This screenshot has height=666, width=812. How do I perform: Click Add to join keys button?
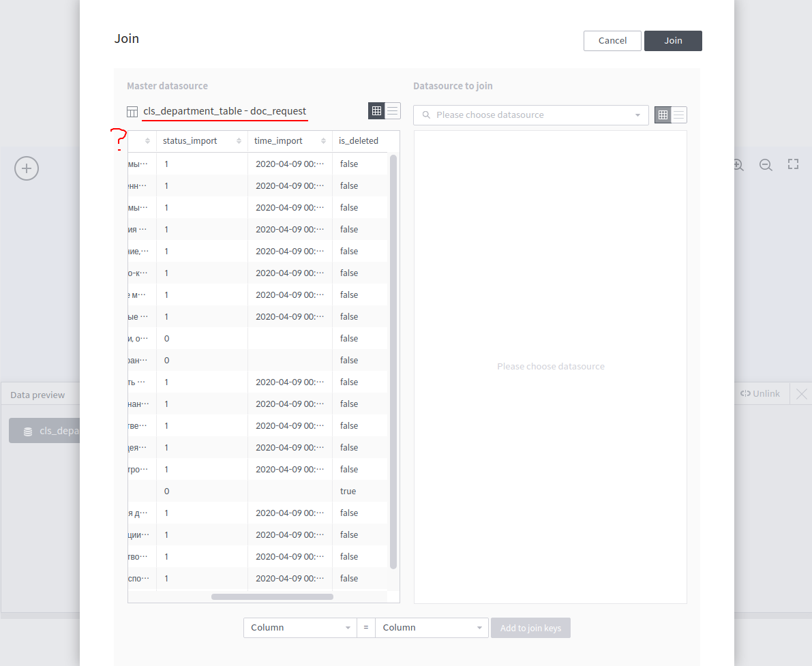click(530, 628)
